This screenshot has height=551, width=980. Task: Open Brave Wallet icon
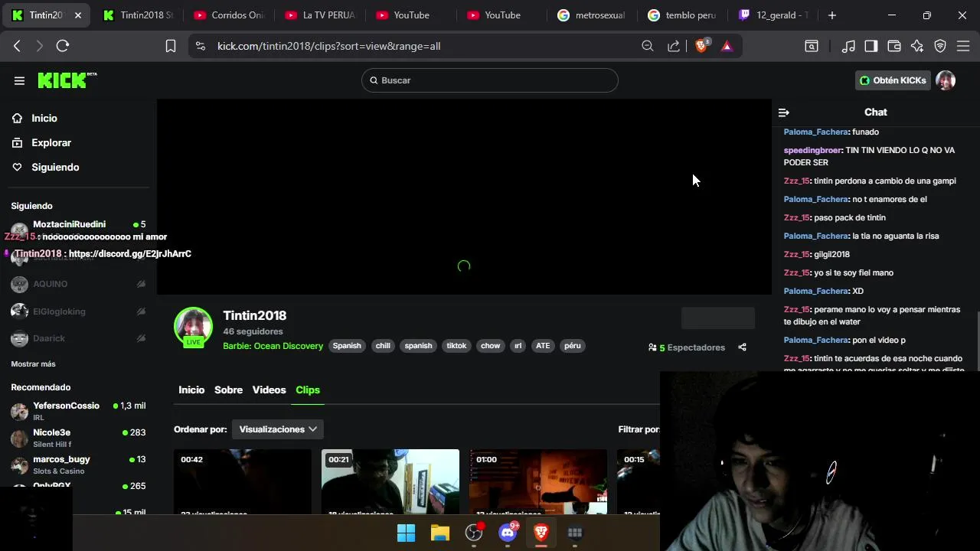click(894, 46)
